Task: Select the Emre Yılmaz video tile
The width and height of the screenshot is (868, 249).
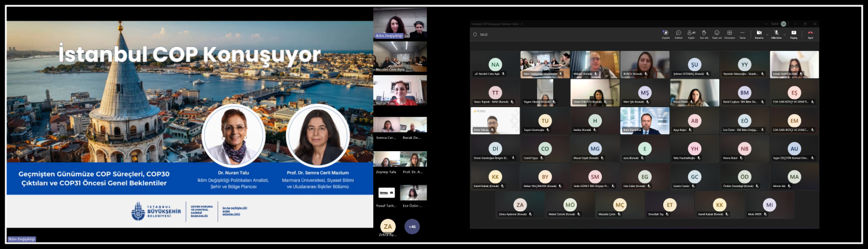Action: [x=495, y=120]
